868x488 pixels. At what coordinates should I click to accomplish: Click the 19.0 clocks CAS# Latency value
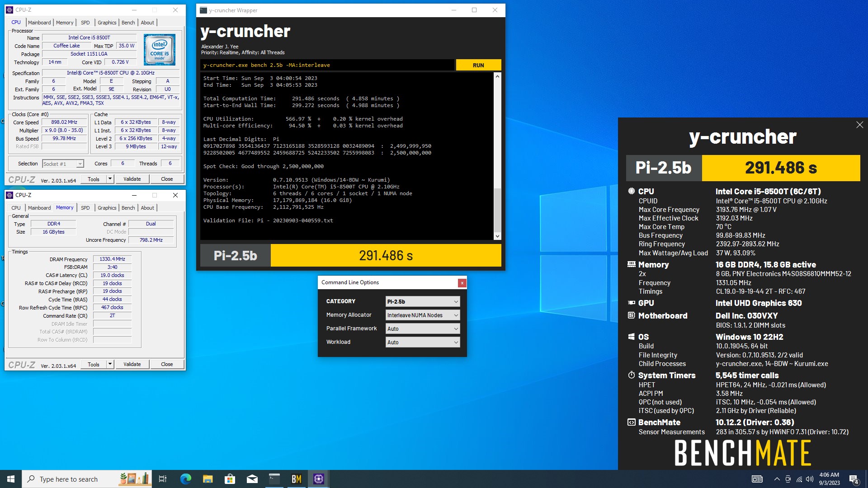click(112, 275)
